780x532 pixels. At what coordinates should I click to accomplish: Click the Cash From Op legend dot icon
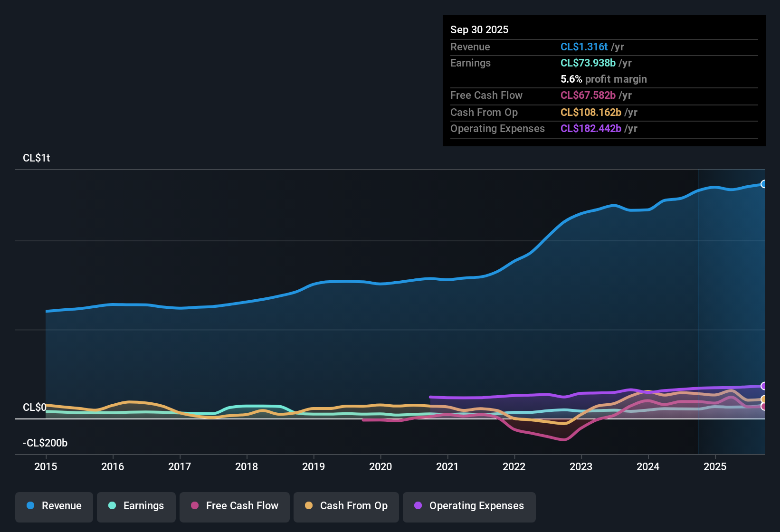click(x=309, y=506)
